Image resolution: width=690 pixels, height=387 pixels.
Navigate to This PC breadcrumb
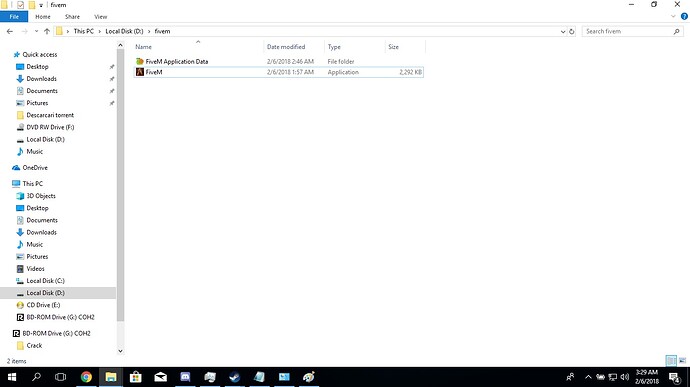84,31
